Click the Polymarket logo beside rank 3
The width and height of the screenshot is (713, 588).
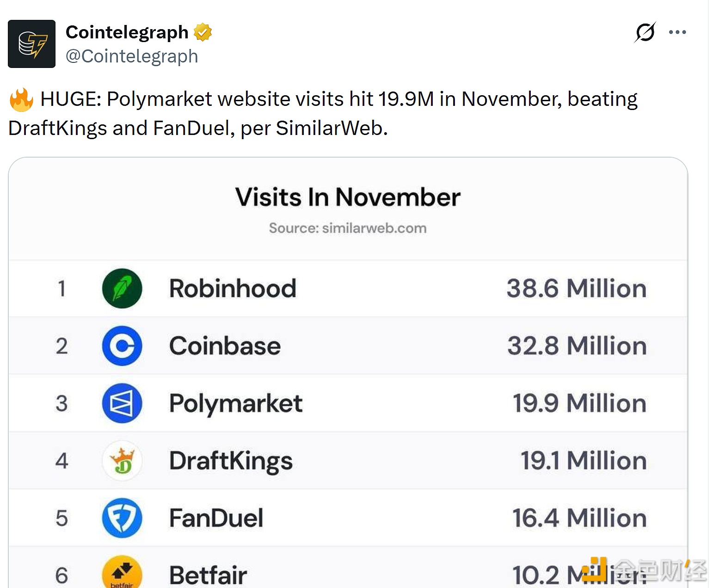122,403
